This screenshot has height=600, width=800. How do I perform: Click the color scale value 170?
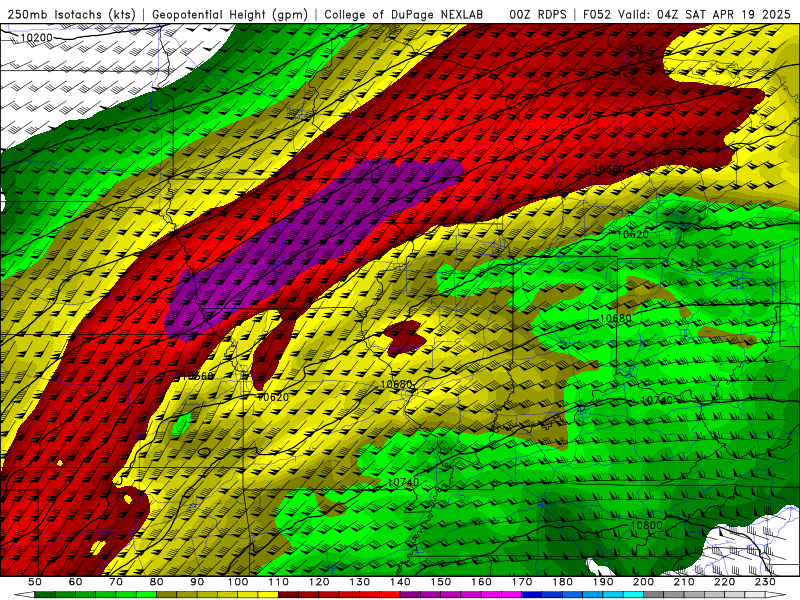(x=522, y=582)
